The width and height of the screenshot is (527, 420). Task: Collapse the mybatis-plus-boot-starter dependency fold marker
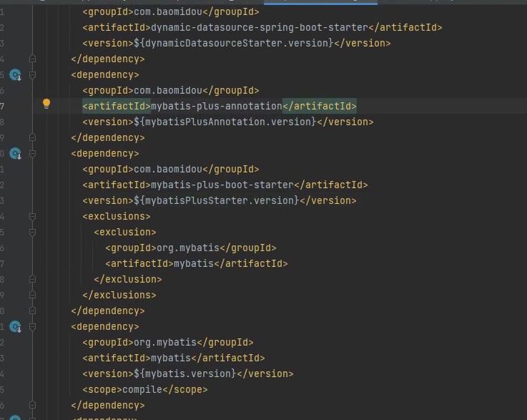(33, 154)
